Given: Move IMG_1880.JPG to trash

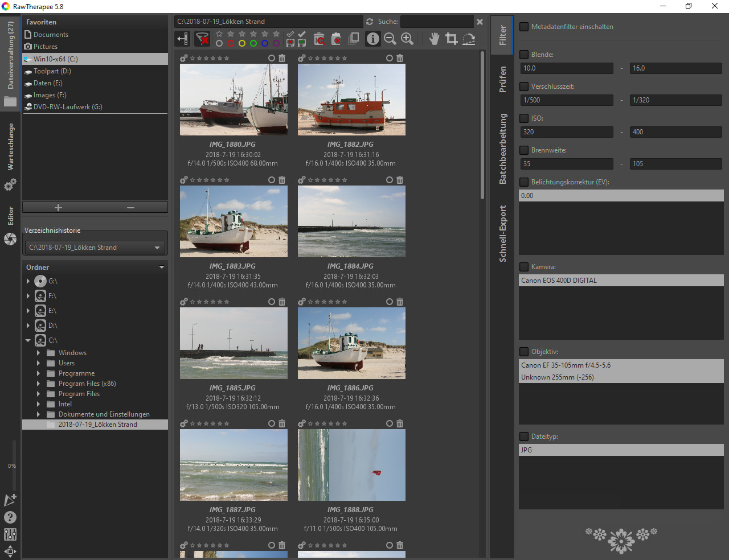Looking at the screenshot, I should pyautogui.click(x=282, y=58).
